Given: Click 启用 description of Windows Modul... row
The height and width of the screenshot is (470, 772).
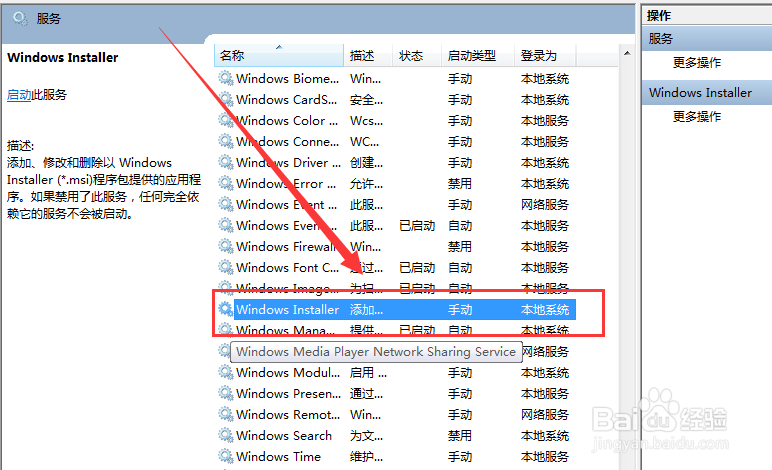Looking at the screenshot, I should [368, 373].
